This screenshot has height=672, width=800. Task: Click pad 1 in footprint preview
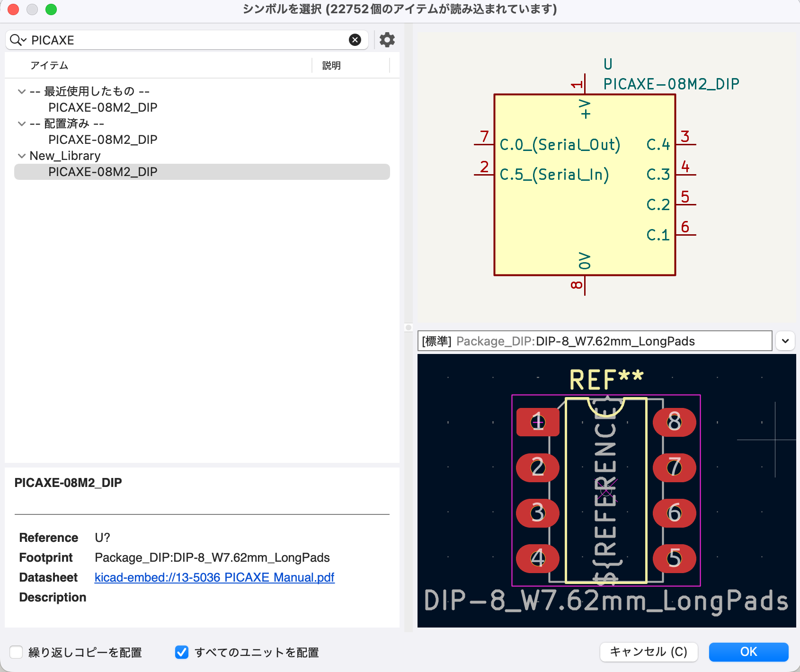(x=538, y=422)
